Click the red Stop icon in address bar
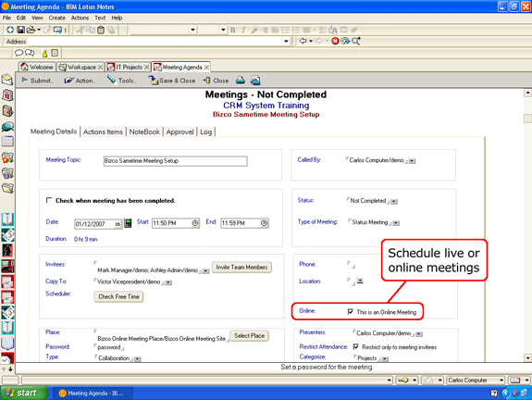This screenshot has width=532, height=400. pos(335,41)
